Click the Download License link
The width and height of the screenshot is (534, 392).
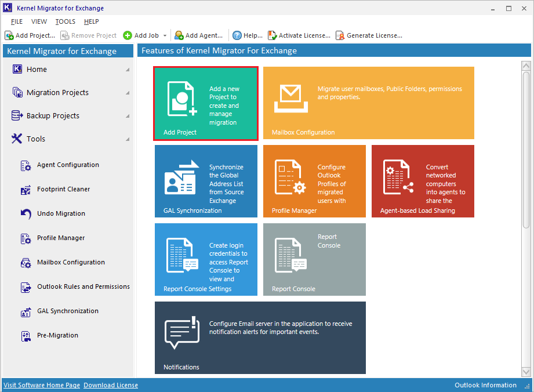click(x=111, y=385)
